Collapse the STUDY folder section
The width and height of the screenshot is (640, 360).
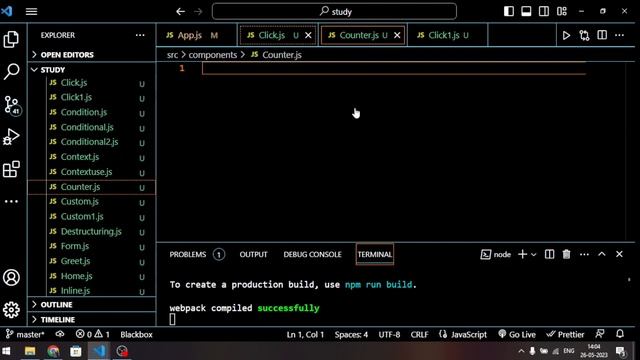[92, 70]
